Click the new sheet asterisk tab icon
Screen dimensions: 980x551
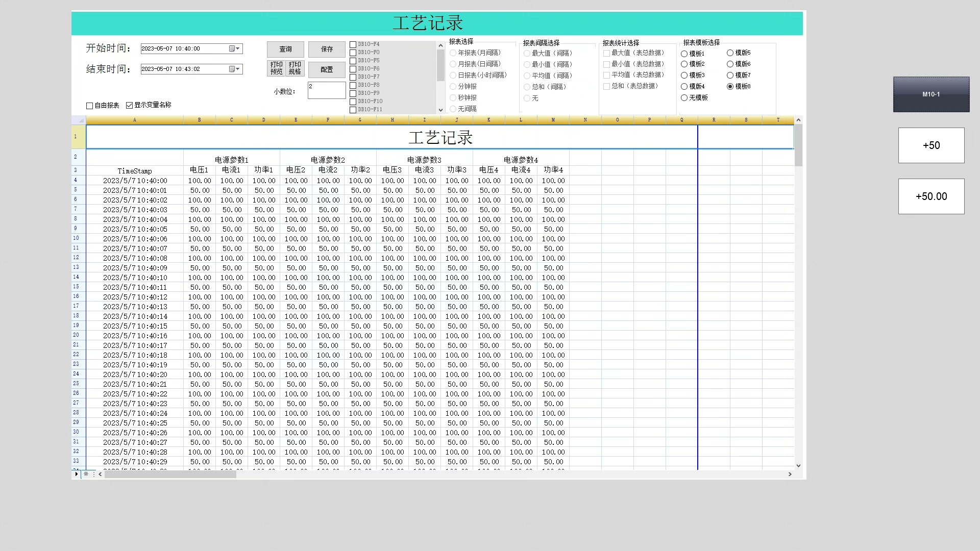coord(86,474)
